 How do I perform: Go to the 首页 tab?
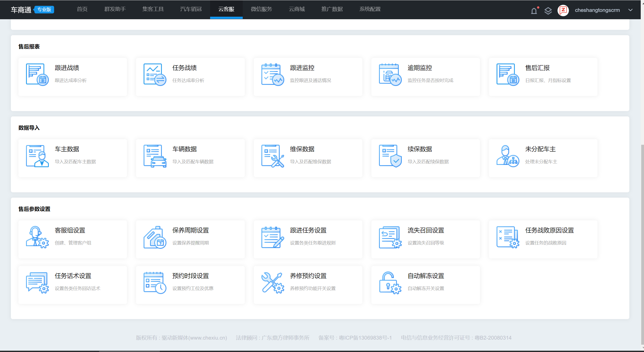(82, 9)
